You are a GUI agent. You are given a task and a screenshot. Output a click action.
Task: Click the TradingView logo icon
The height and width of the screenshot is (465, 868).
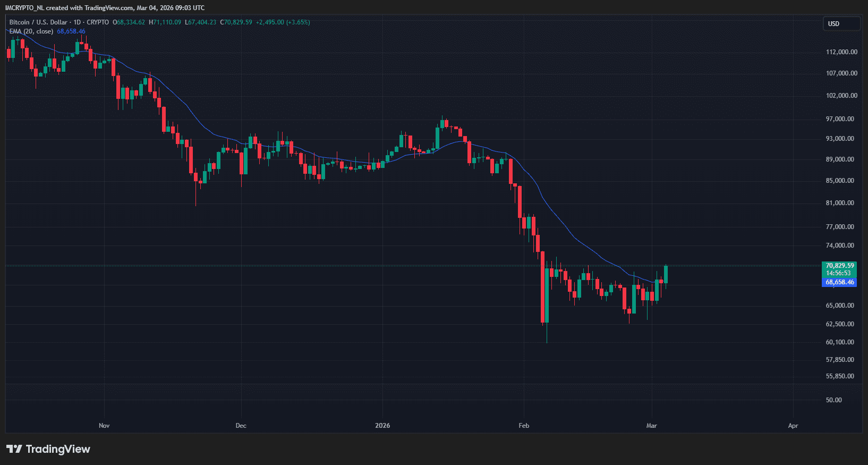[14, 449]
